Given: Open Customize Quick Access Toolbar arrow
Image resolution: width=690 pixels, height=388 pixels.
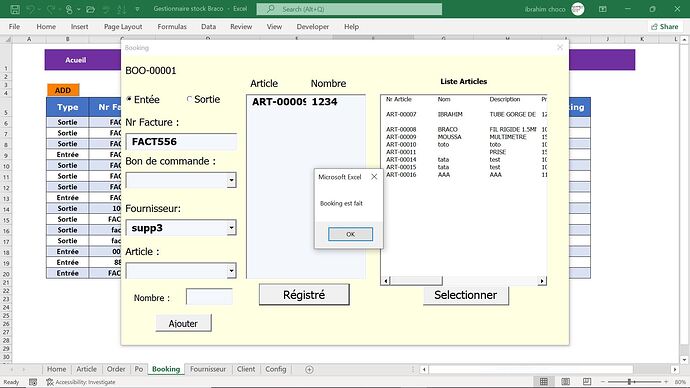Looking at the screenshot, I should 137,9.
